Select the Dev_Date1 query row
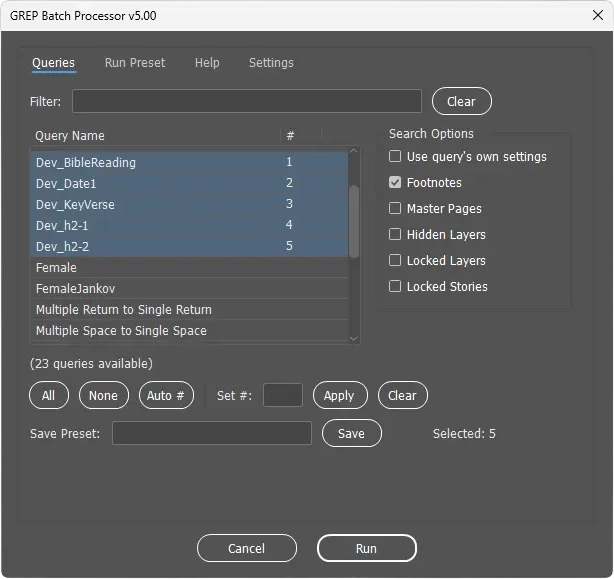 (x=189, y=183)
